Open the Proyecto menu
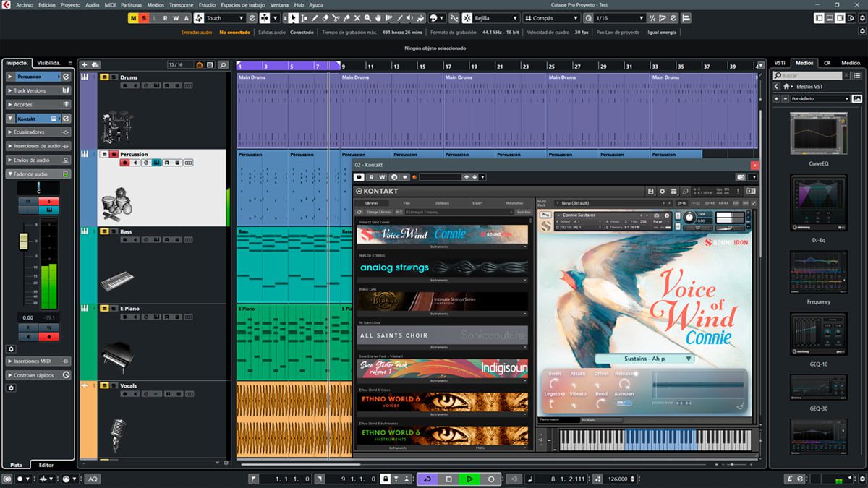Screen dimensions: 868x488 pos(70,4)
